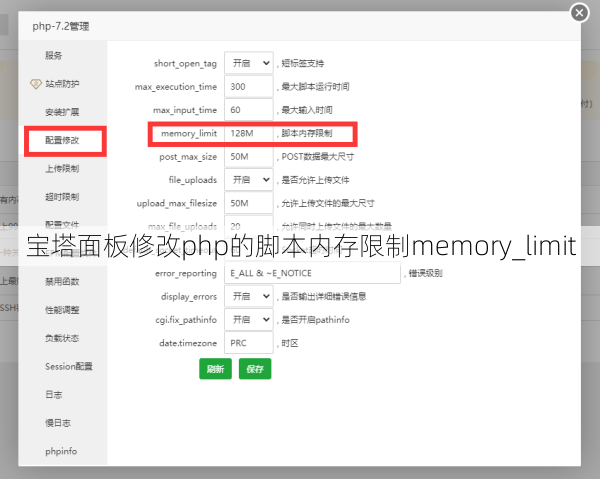
Task: Expand the short_open_tag dropdown
Action: coord(249,63)
